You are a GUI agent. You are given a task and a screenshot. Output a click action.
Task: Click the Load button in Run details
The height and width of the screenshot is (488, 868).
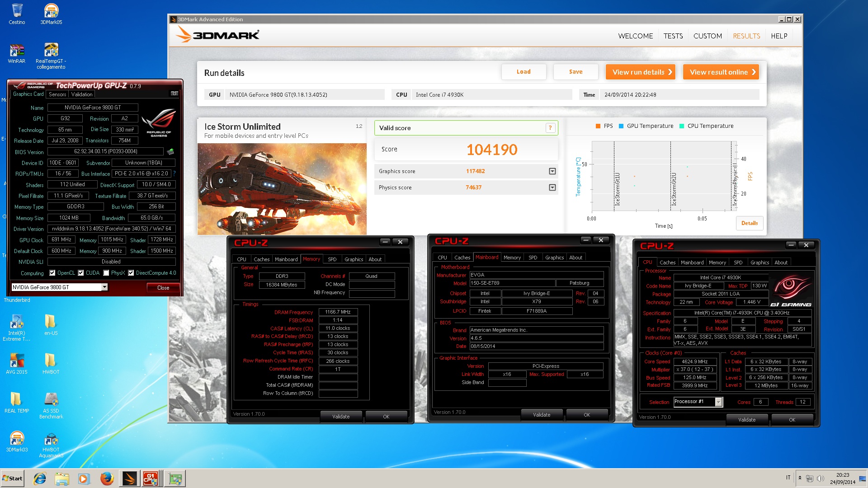point(524,72)
